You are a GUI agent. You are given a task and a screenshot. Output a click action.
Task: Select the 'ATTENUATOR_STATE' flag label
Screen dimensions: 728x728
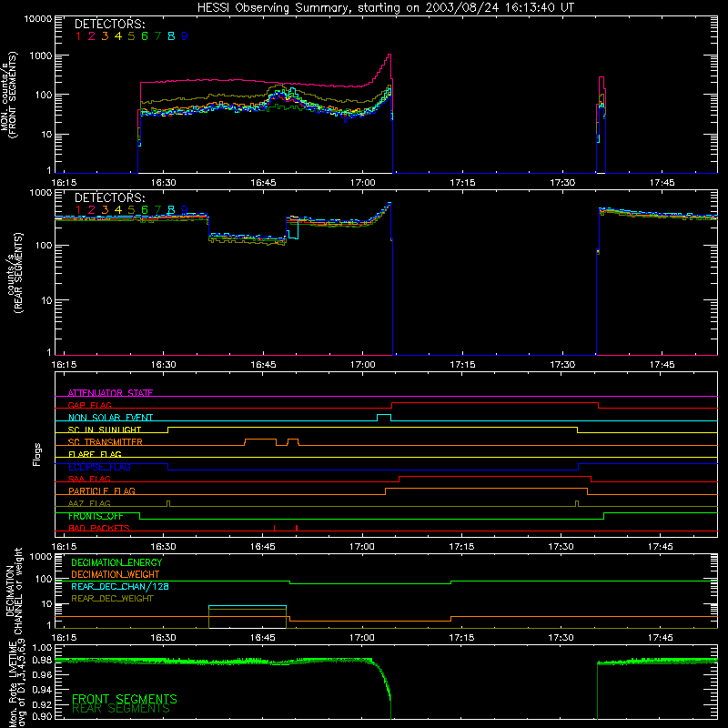[110, 393]
